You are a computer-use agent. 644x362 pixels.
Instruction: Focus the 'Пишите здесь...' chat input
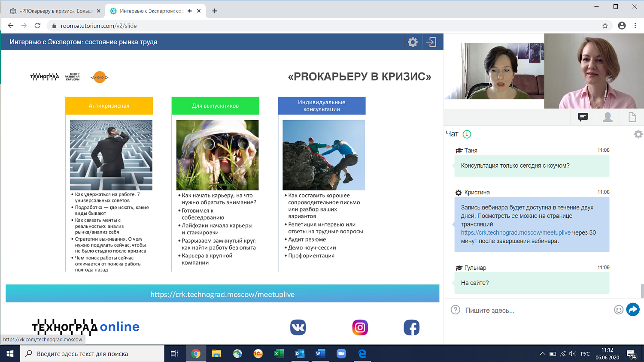pos(537,310)
